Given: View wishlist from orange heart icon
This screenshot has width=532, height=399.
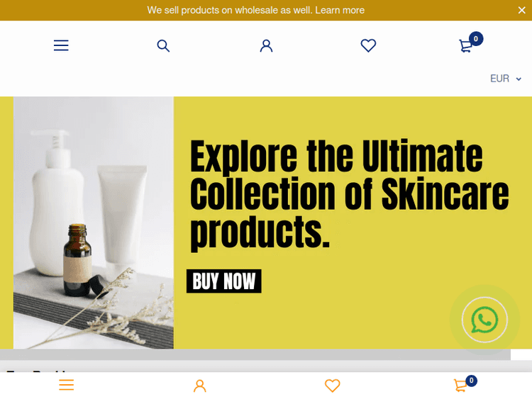Looking at the screenshot, I should [332, 386].
